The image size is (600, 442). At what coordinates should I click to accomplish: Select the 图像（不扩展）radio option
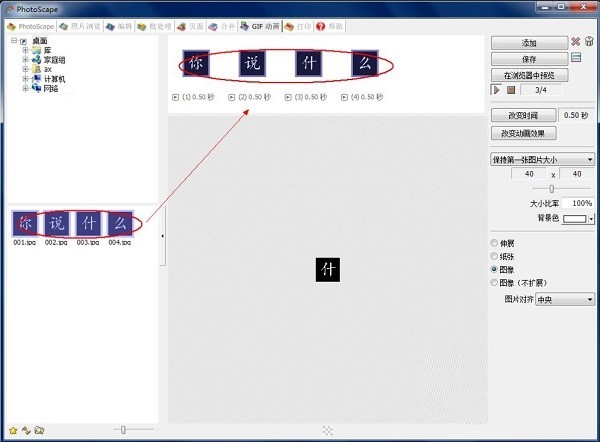click(494, 282)
